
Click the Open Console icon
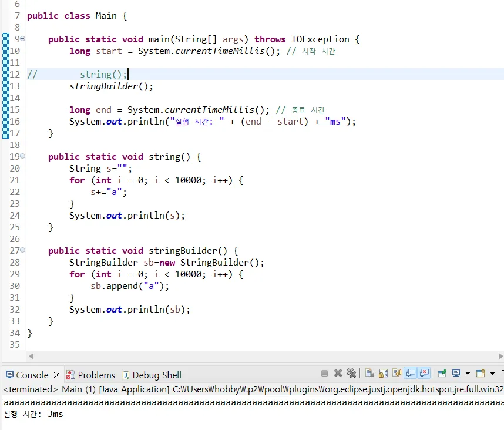click(481, 373)
